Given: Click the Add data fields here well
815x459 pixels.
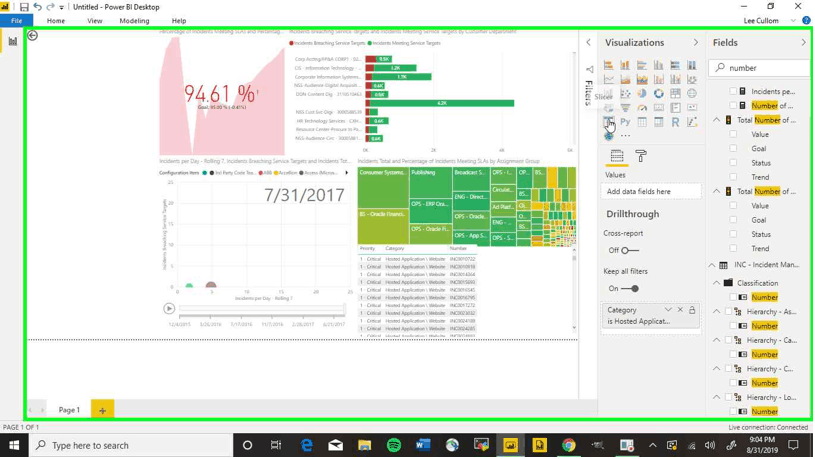Looking at the screenshot, I should (x=651, y=192).
